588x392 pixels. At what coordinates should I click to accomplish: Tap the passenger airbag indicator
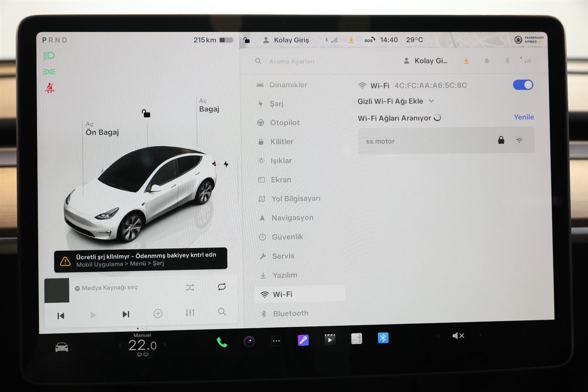[x=529, y=40]
